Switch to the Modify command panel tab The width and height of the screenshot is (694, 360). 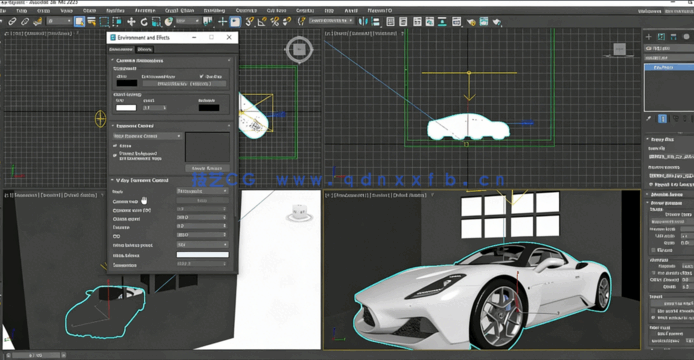pyautogui.click(x=661, y=37)
